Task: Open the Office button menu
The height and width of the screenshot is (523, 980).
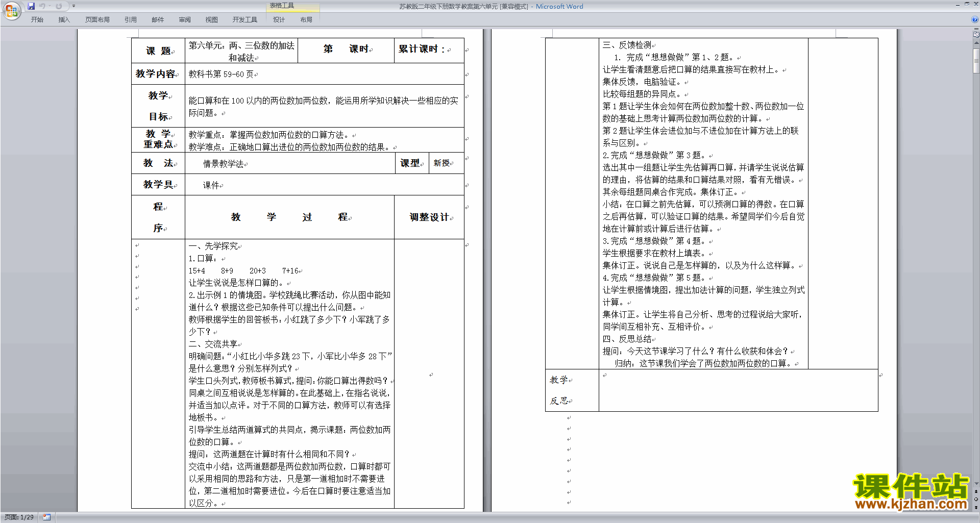Action: coord(11,10)
